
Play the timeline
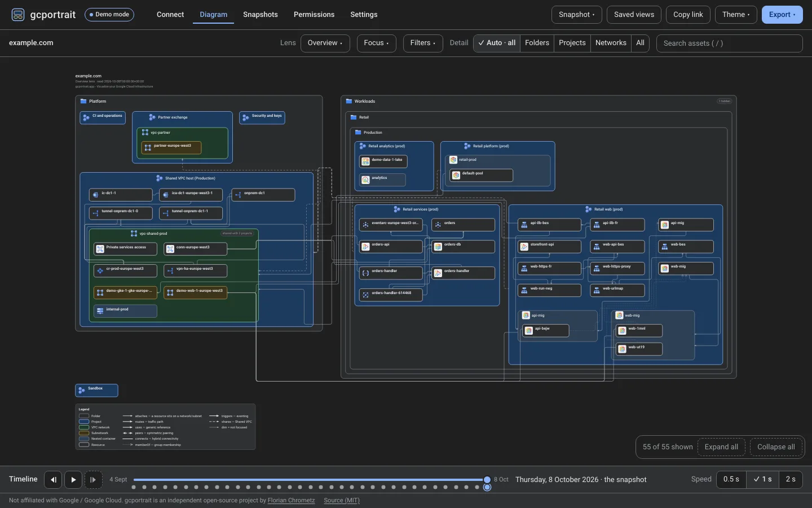[73, 480]
